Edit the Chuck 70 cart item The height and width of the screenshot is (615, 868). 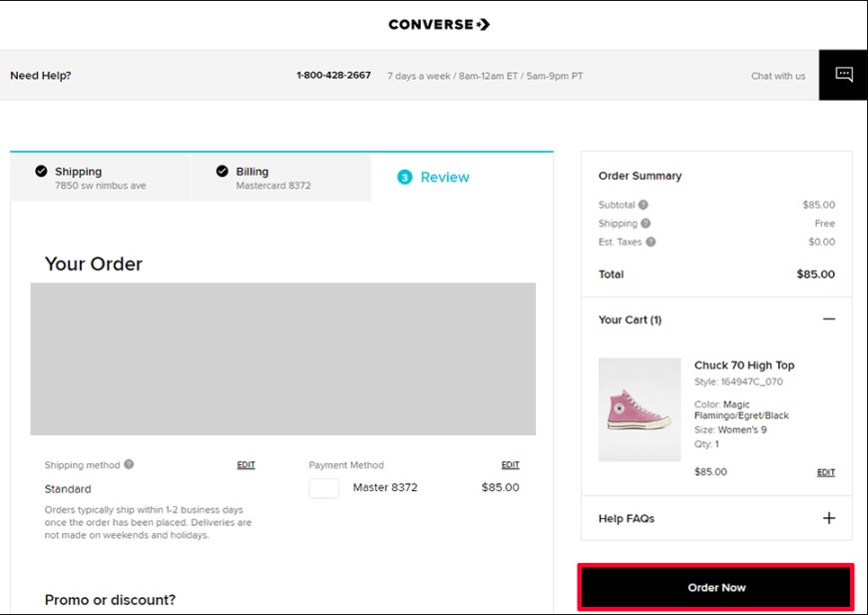tap(826, 472)
